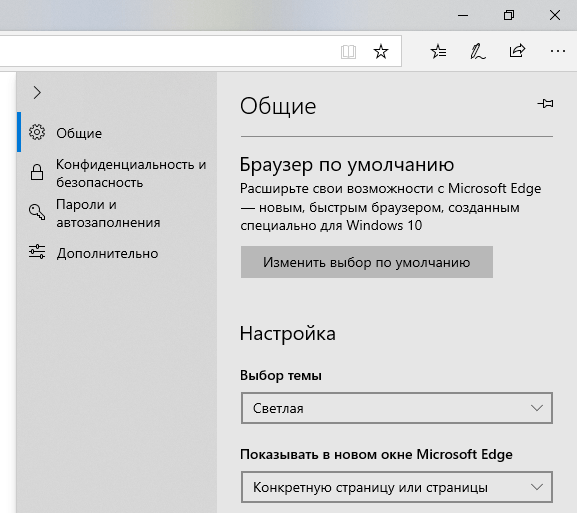This screenshot has height=513, width=577.
Task: Open the Settings and more ellipsis menu
Action: [557, 51]
